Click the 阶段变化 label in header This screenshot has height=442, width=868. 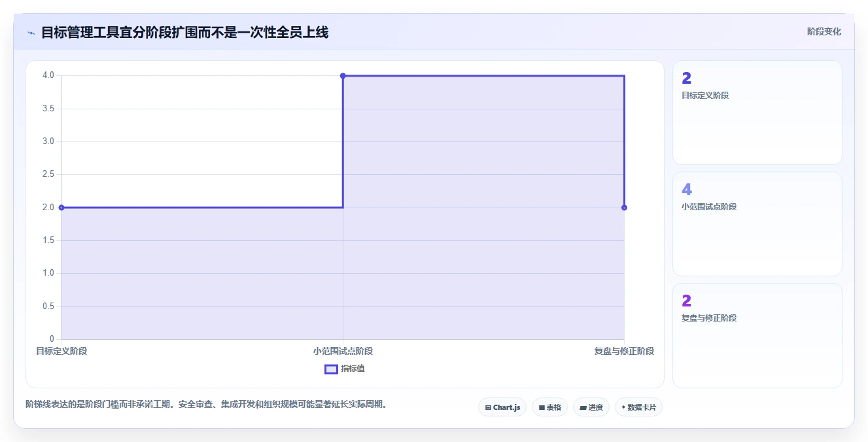824,31
